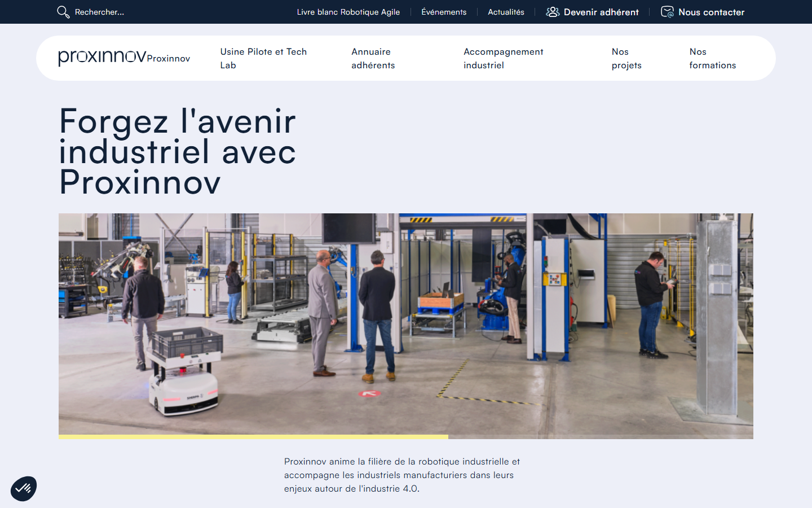812x508 pixels.
Task: Click the yellow progress bar under image
Action: coord(253,437)
